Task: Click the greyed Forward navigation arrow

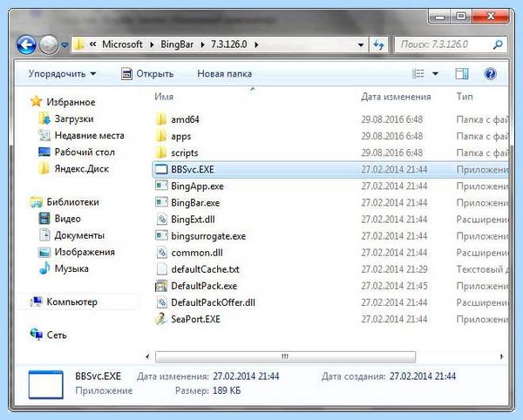Action: pyautogui.click(x=49, y=44)
